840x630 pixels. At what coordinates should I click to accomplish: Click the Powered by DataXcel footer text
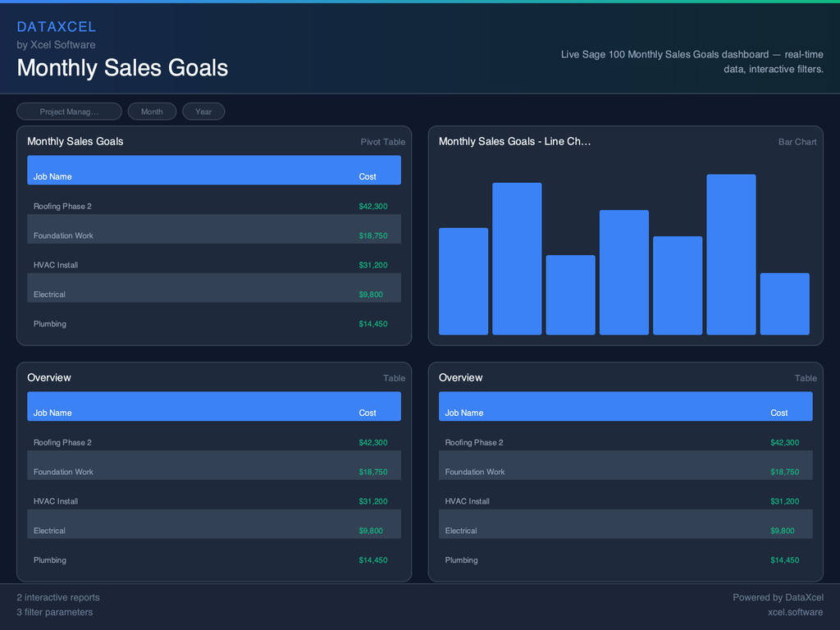coord(778,597)
